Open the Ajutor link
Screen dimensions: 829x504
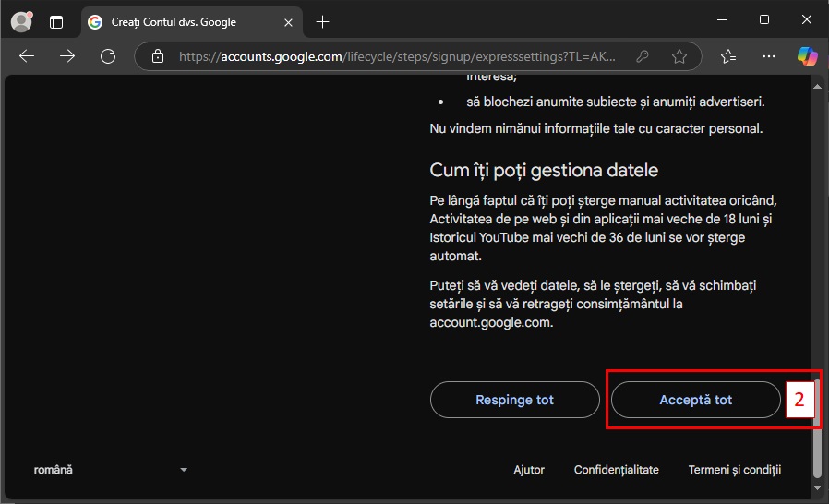point(529,470)
